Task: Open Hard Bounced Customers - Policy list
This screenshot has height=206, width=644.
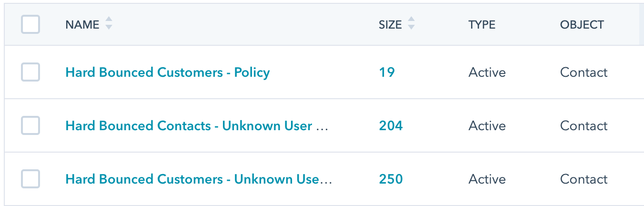Action: (168, 72)
